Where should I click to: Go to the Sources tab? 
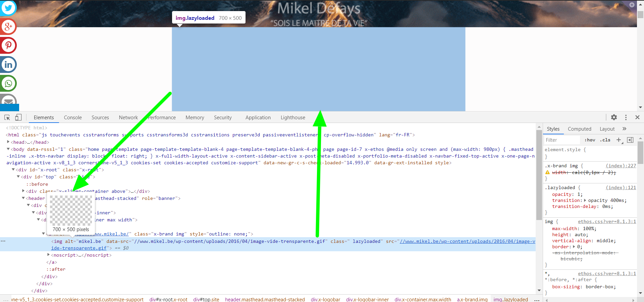(100, 118)
